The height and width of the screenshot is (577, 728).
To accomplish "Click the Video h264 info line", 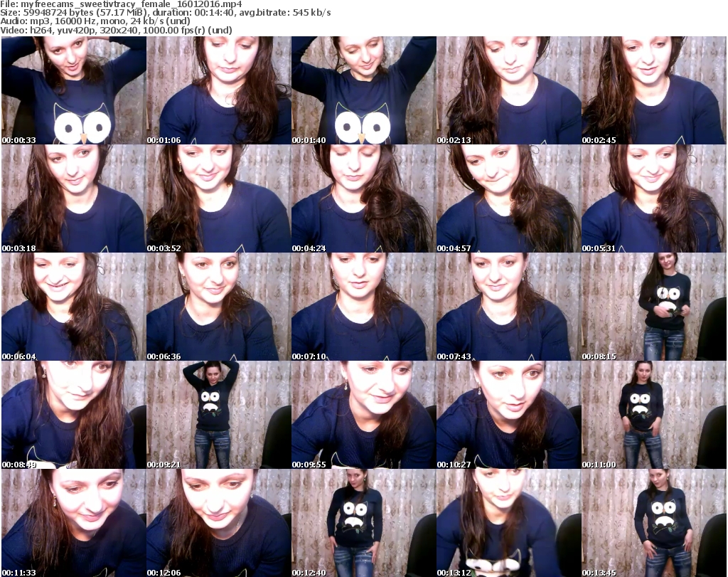I will [x=116, y=30].
